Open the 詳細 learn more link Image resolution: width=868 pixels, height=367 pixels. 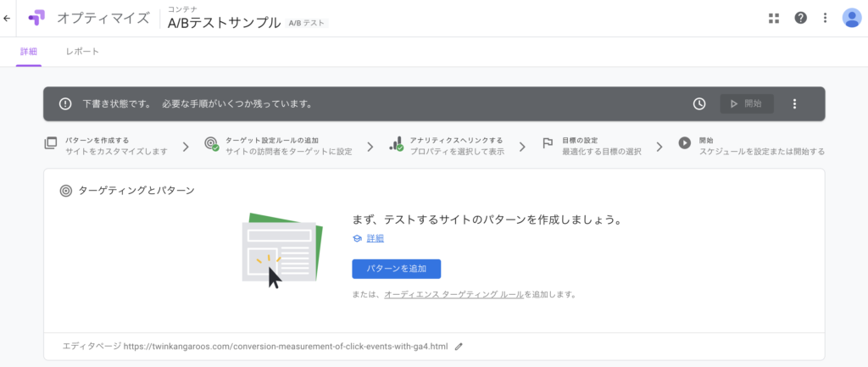click(376, 238)
